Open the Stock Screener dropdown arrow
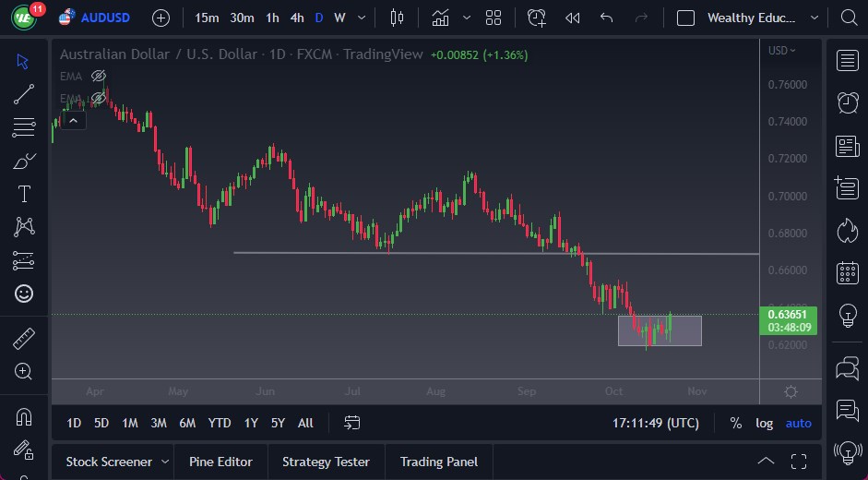868x480 pixels. [x=165, y=462]
